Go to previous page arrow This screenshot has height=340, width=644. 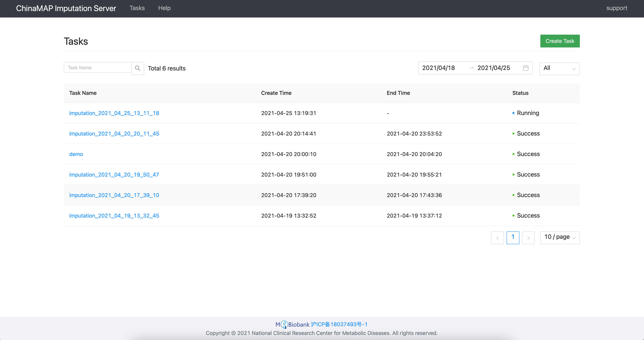click(x=497, y=238)
